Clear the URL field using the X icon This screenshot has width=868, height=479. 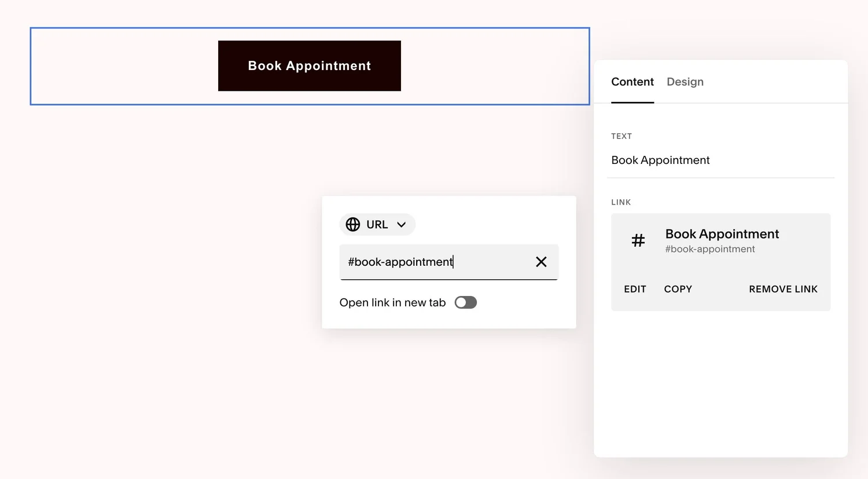pyautogui.click(x=541, y=262)
